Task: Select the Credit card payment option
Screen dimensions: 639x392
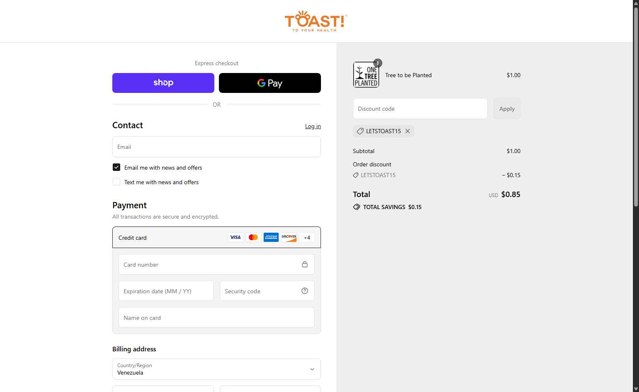Action: click(x=216, y=237)
